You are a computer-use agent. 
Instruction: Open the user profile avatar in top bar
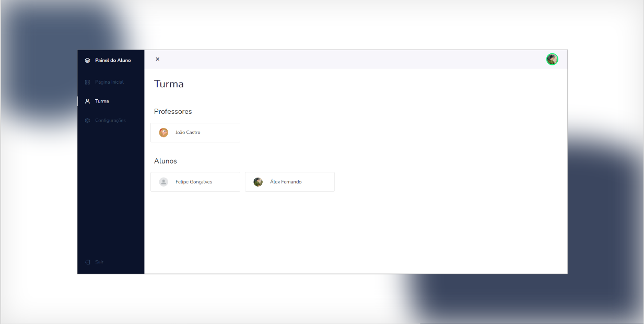pos(552,59)
